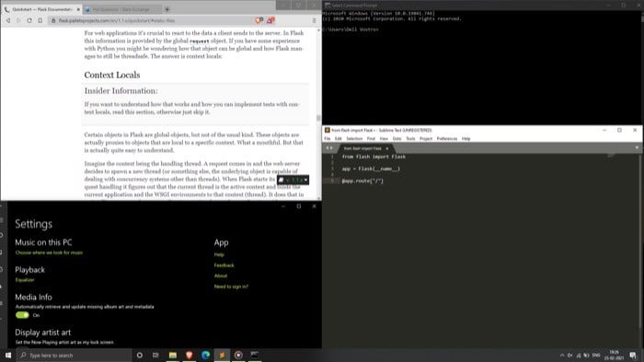644x362 pixels.
Task: Switch to the Stack Exchange browser tab
Action: click(x=121, y=9)
